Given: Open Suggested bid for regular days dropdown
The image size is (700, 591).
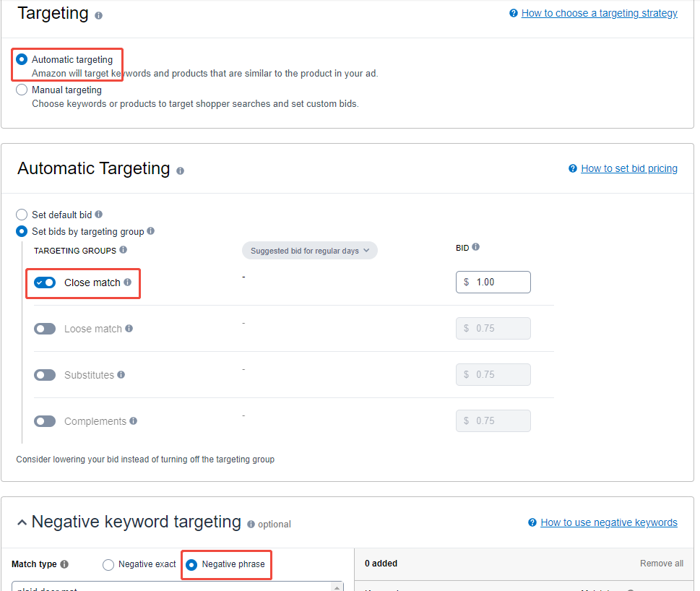Looking at the screenshot, I should pos(309,251).
